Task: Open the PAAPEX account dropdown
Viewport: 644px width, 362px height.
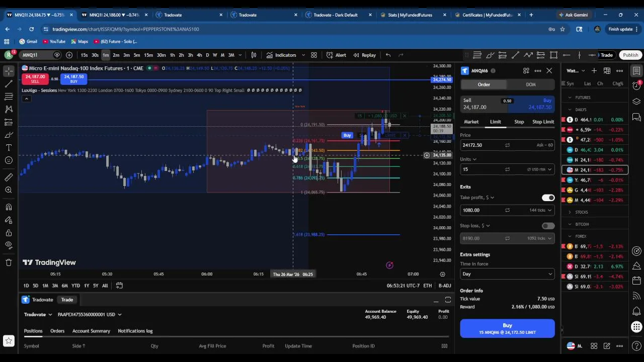Action: [x=90, y=315]
